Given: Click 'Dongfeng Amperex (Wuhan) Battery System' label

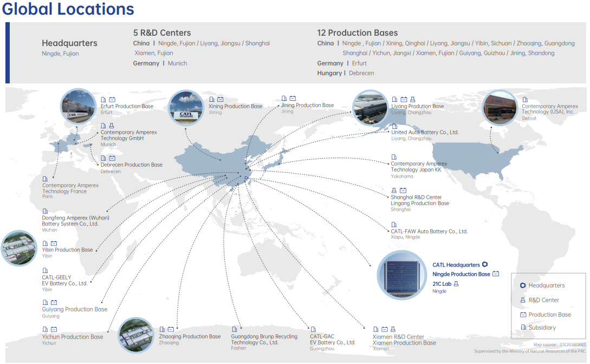Looking at the screenshot, I should coord(76,221).
